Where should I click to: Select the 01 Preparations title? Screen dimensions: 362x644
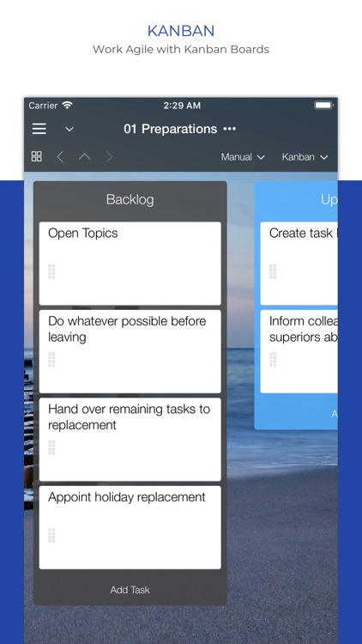pyautogui.click(x=171, y=129)
